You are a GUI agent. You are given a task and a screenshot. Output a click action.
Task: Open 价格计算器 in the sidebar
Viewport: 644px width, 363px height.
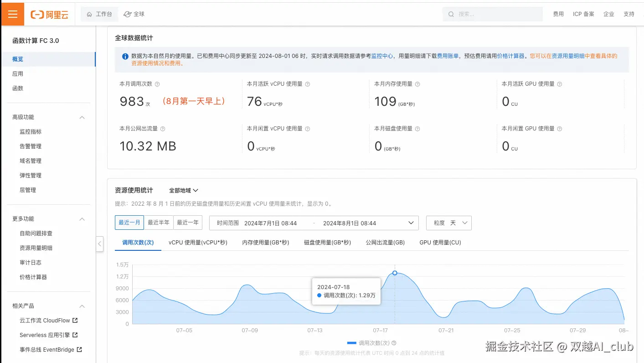(x=33, y=277)
